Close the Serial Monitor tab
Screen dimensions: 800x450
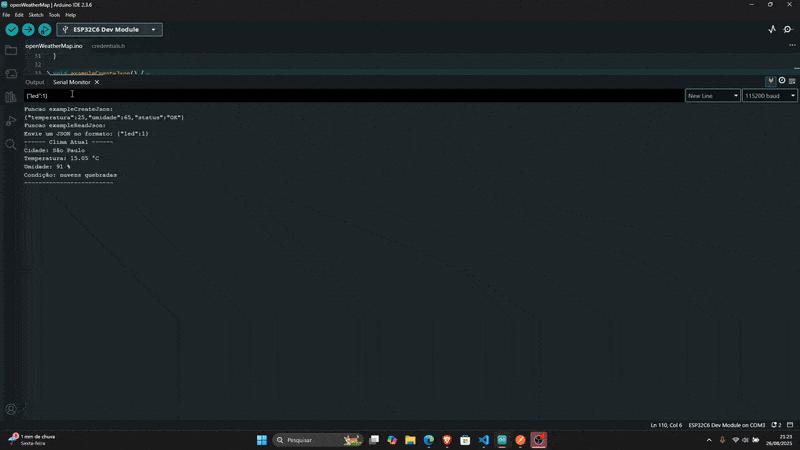[97, 82]
